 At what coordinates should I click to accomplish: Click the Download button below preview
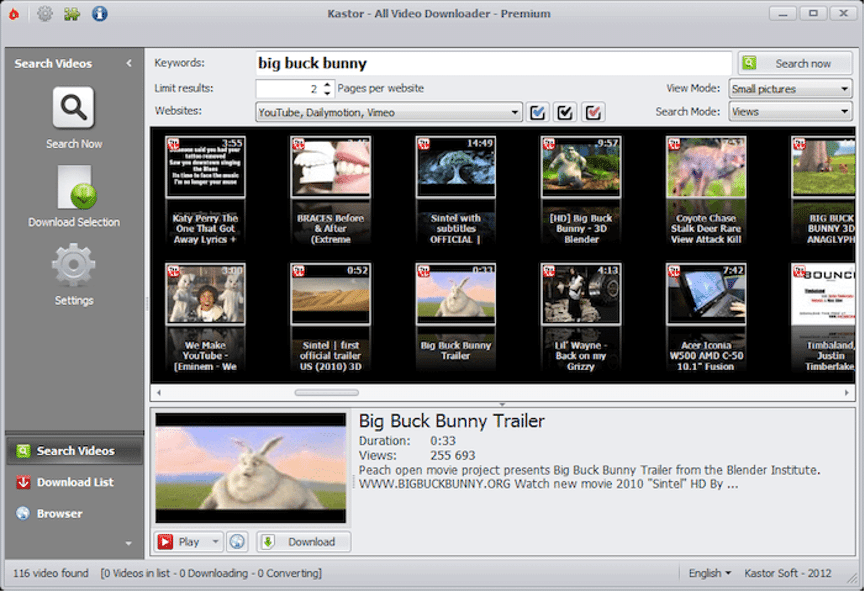click(x=303, y=542)
